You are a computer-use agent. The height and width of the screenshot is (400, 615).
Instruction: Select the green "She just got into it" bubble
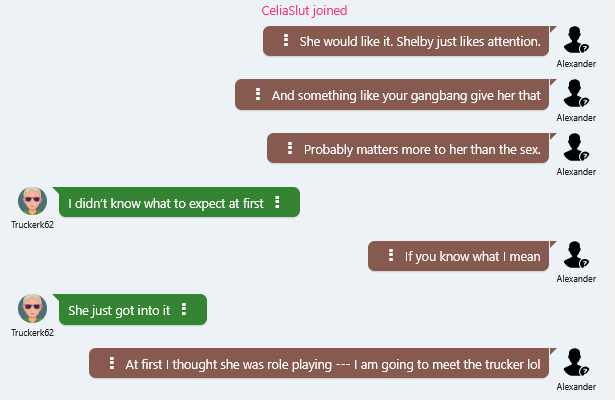120,310
